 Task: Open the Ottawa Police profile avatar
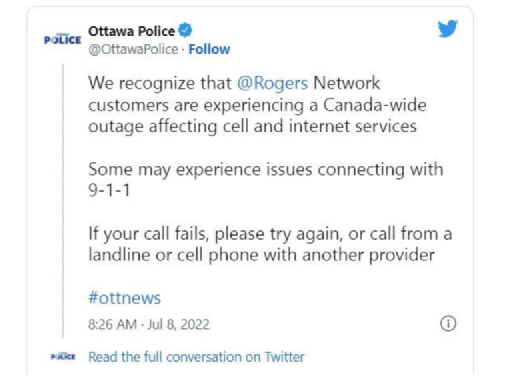(63, 40)
